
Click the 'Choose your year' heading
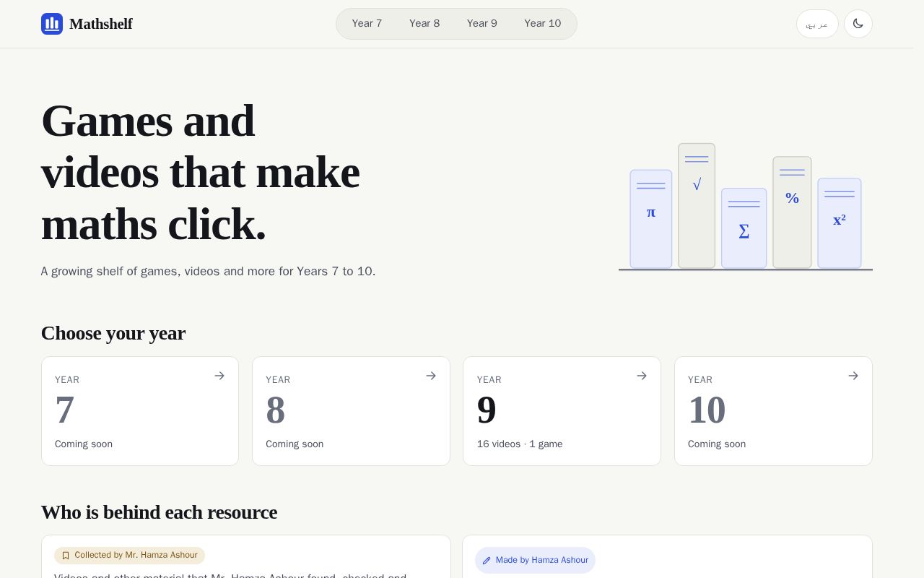pyautogui.click(x=113, y=333)
